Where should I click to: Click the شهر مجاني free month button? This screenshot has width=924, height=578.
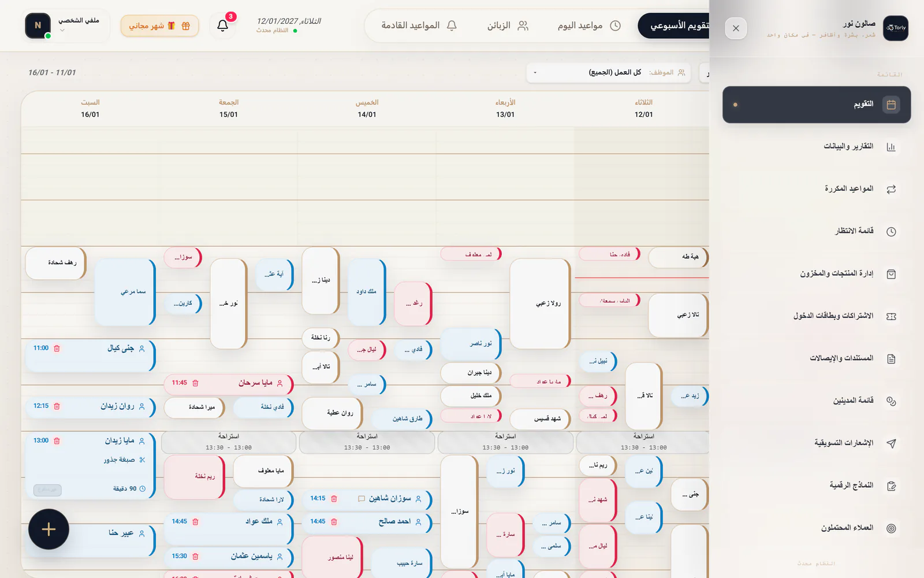coord(159,26)
